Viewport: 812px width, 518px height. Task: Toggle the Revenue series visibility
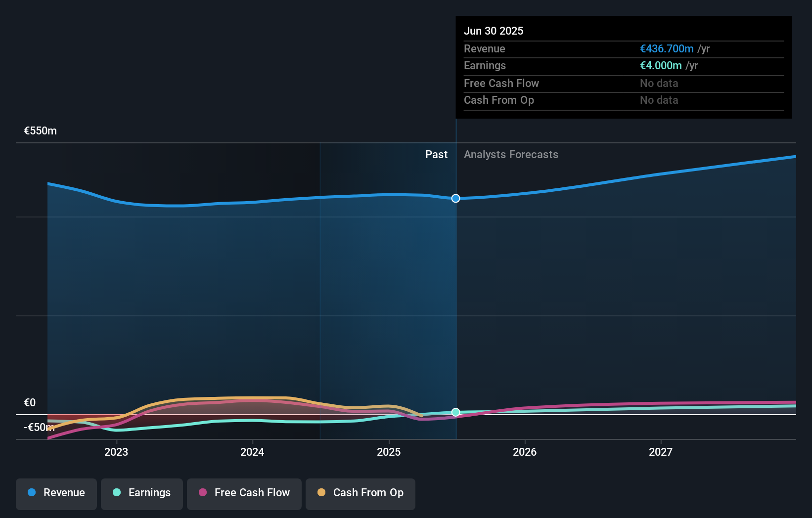tap(56, 493)
